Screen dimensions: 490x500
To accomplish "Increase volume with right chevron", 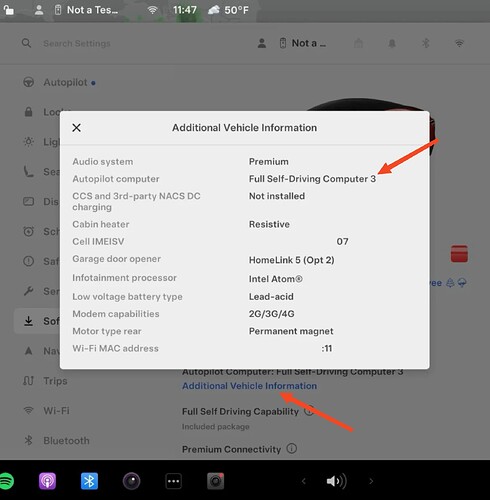I will [x=371, y=481].
